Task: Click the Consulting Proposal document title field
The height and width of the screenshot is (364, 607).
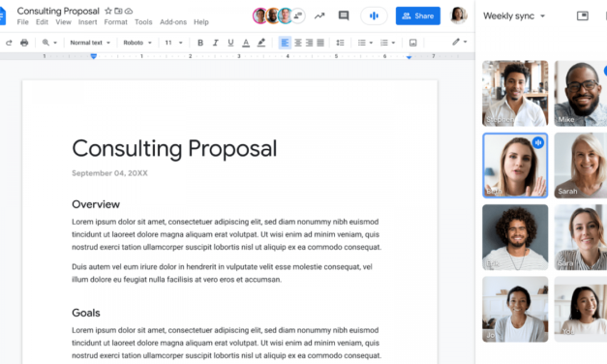Action: point(58,11)
